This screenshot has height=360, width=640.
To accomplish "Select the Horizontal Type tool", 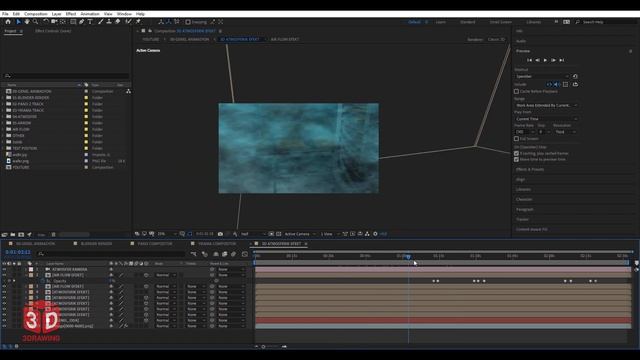I will click(90, 22).
